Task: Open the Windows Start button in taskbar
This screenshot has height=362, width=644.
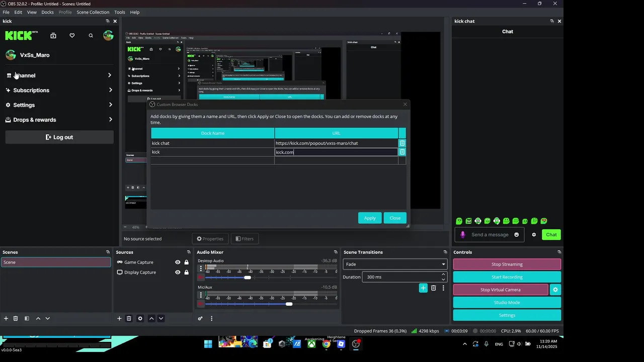Action: coord(208,344)
